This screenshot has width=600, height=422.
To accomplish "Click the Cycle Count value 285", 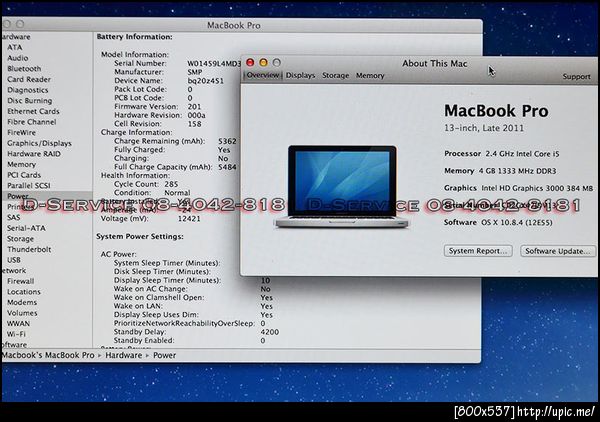I will coord(171,184).
